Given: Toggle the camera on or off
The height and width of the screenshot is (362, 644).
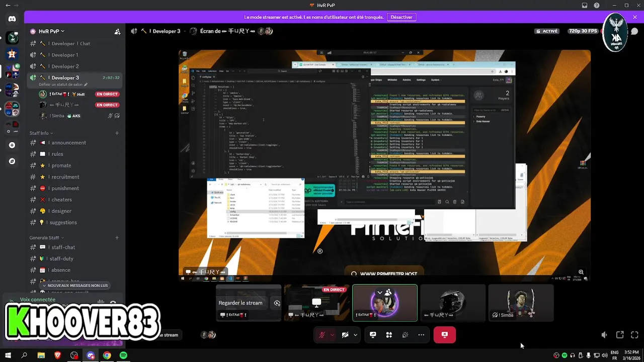Looking at the screenshot, I should click(345, 335).
